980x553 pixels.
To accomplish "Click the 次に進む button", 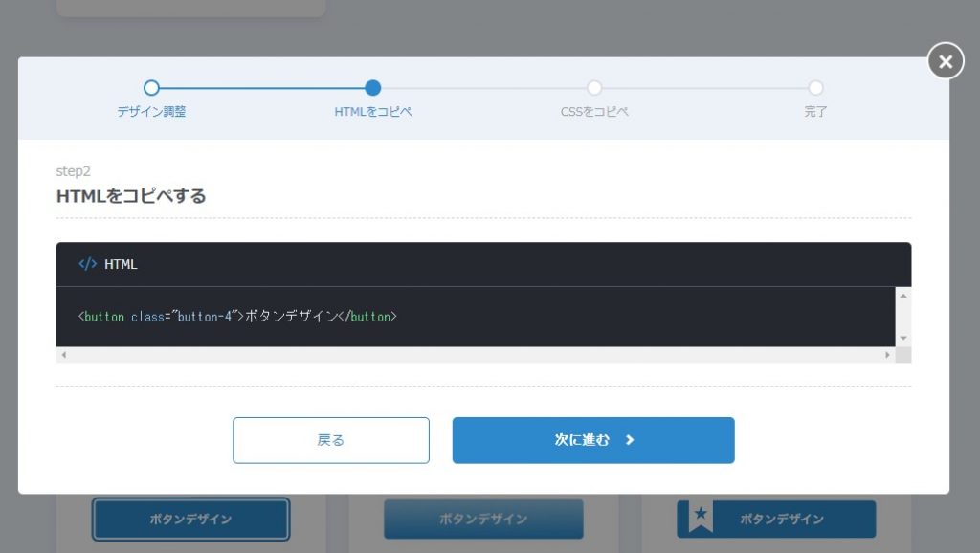I will [593, 440].
